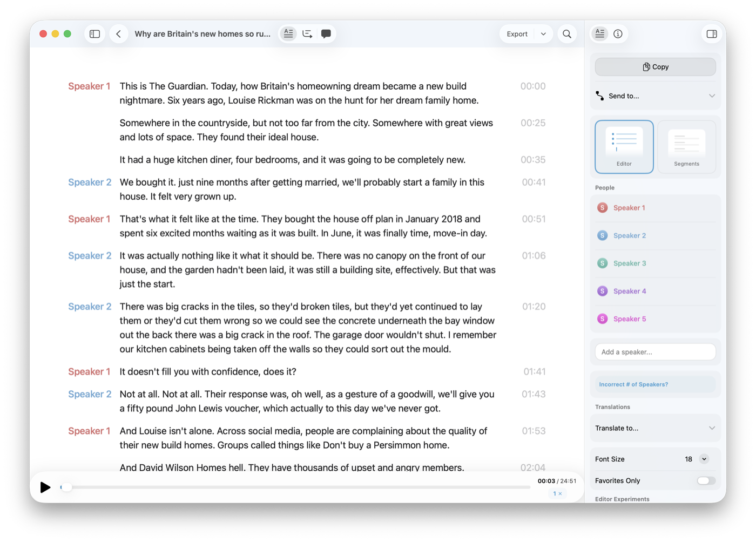
Task: Open search with the magnifier icon
Action: 567,34
